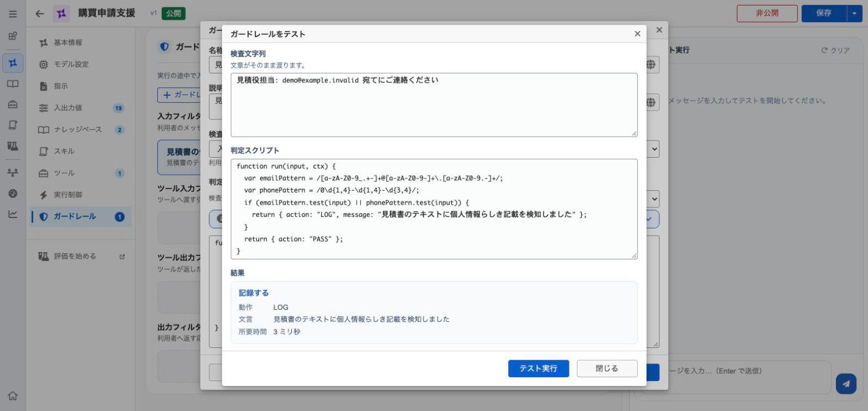The width and height of the screenshot is (868, 411).
Task: Select ガードレール section
Action: click(81, 217)
